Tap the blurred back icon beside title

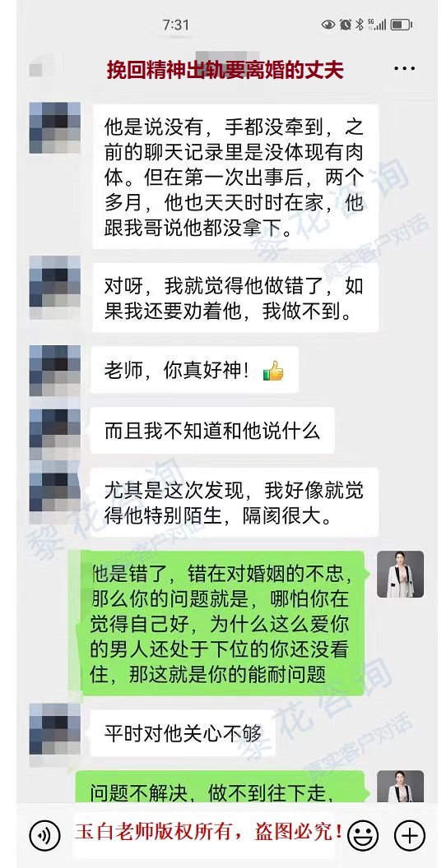tap(42, 69)
